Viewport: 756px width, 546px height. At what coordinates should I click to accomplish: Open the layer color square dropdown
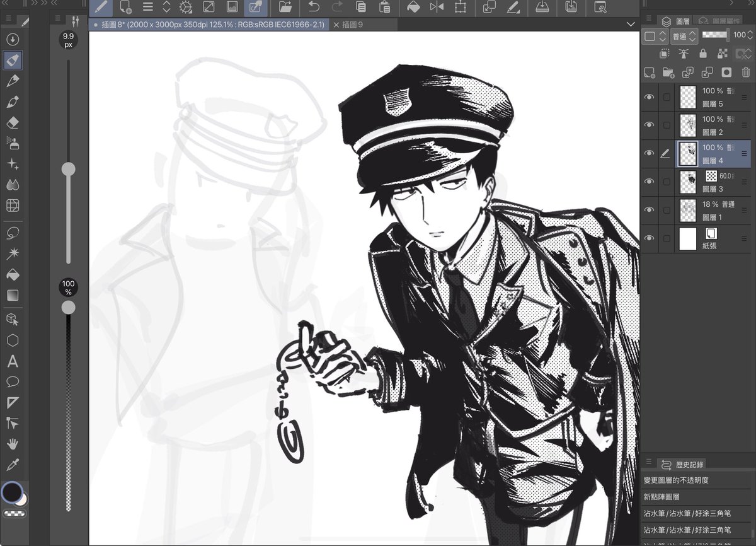pos(655,36)
